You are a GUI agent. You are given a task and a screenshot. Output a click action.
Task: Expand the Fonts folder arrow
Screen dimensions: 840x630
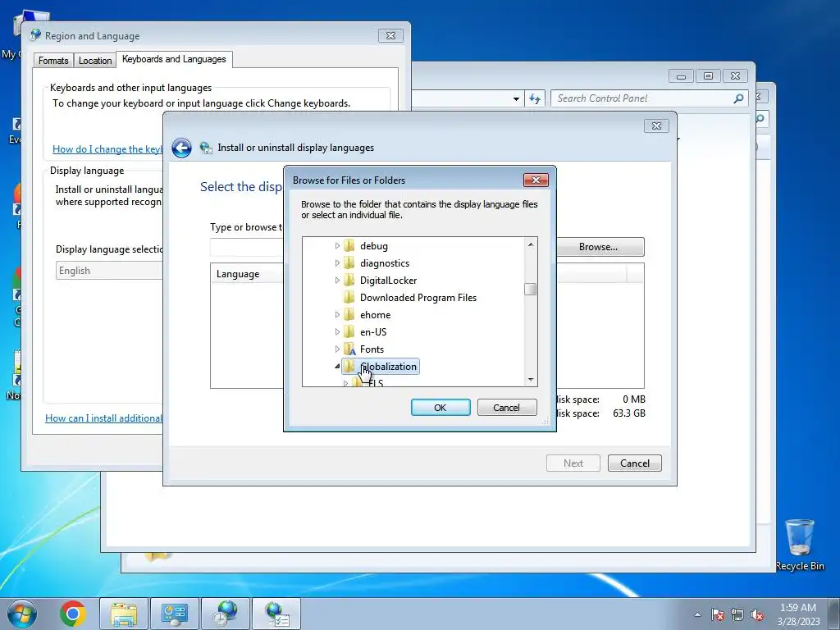point(337,349)
